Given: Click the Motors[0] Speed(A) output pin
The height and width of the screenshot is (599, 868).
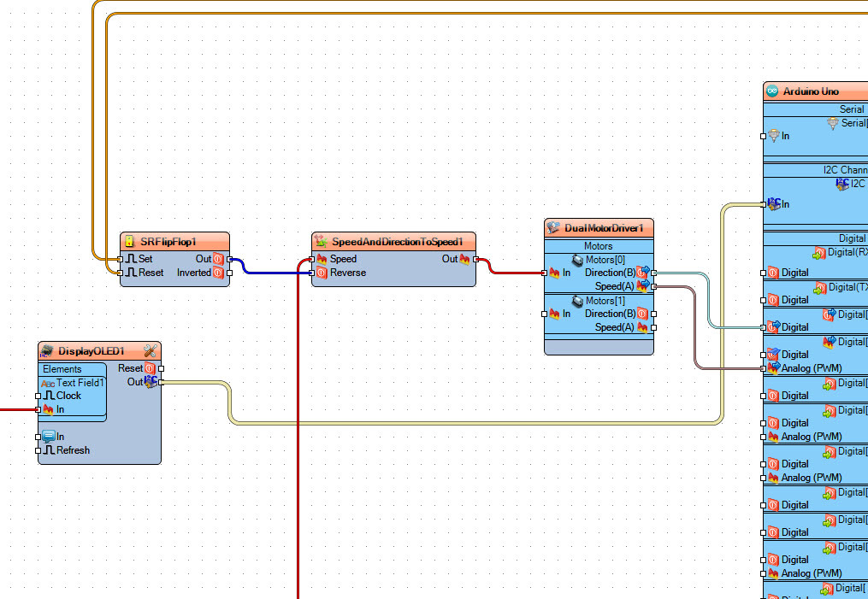Looking at the screenshot, I should tap(653, 286).
